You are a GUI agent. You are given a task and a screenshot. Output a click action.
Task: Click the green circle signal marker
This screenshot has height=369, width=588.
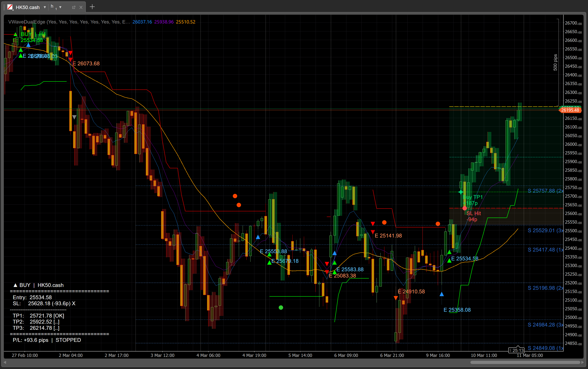tap(281, 307)
